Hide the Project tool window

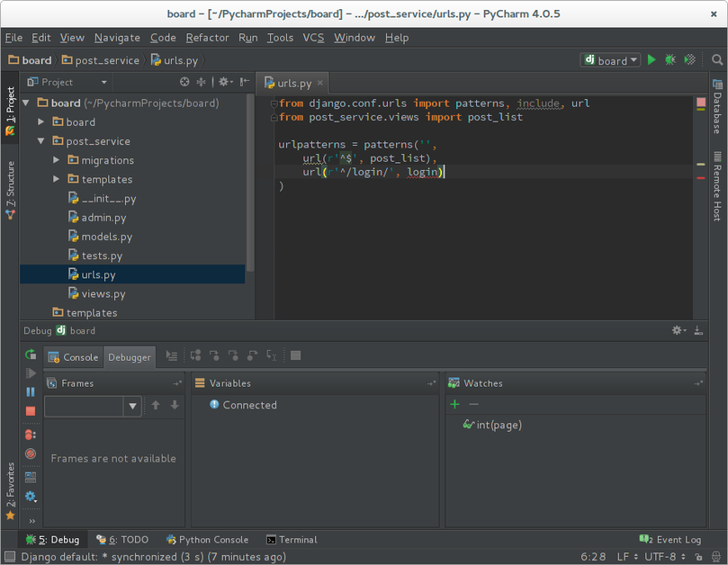(244, 82)
